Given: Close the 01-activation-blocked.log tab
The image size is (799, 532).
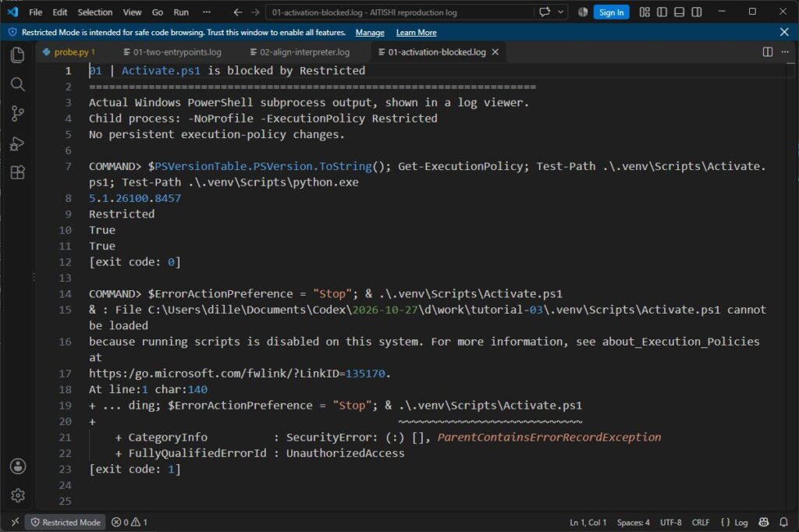Looking at the screenshot, I should 495,52.
